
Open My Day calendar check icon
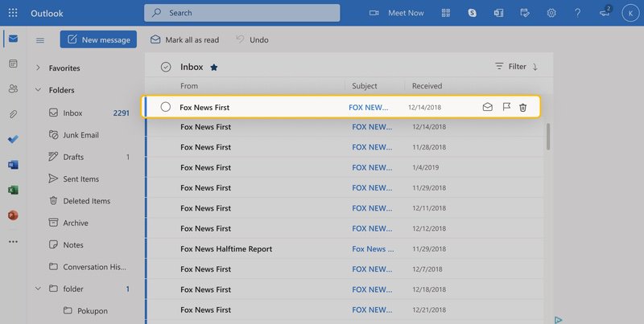tap(525, 13)
